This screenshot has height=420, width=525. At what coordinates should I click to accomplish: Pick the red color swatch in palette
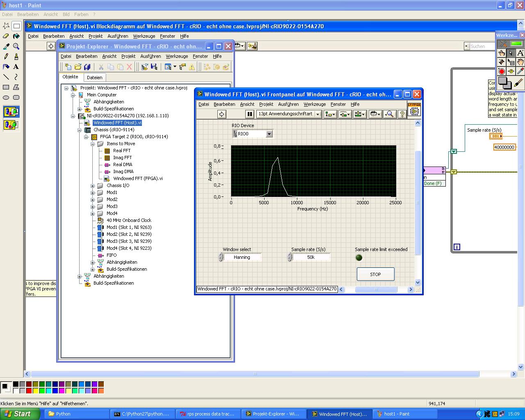point(29,391)
